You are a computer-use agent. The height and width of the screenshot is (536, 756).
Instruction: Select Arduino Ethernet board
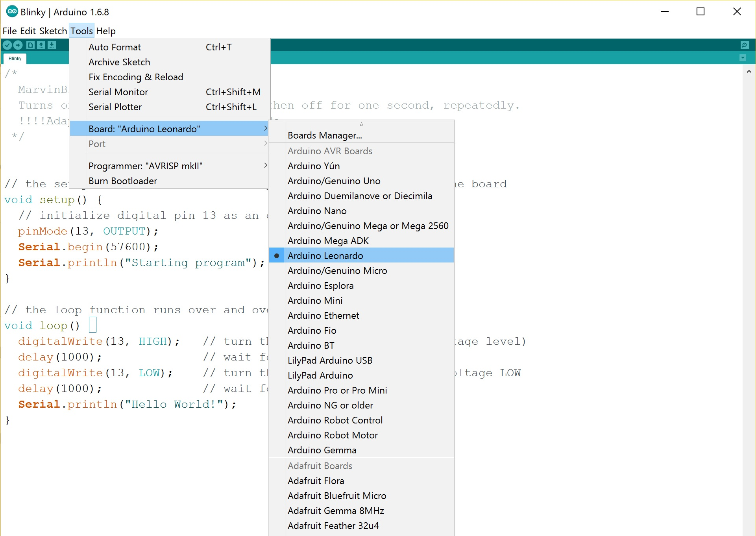pyautogui.click(x=361, y=316)
